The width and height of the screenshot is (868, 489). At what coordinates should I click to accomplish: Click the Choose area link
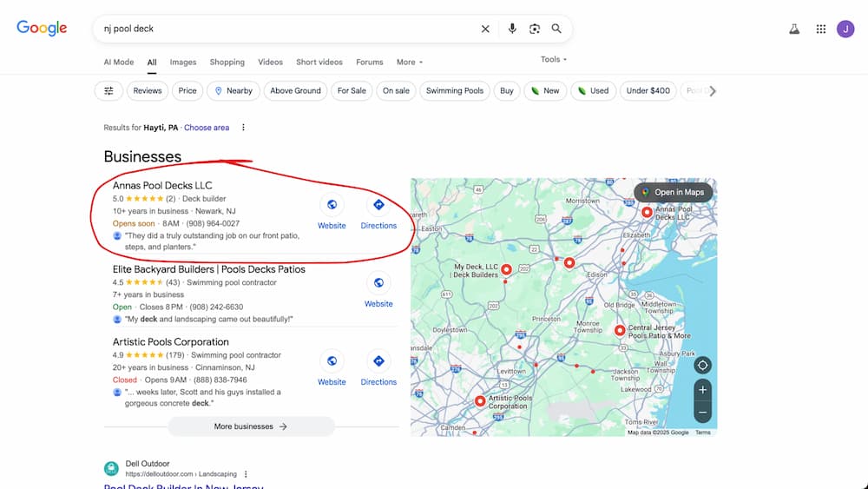[x=207, y=128]
